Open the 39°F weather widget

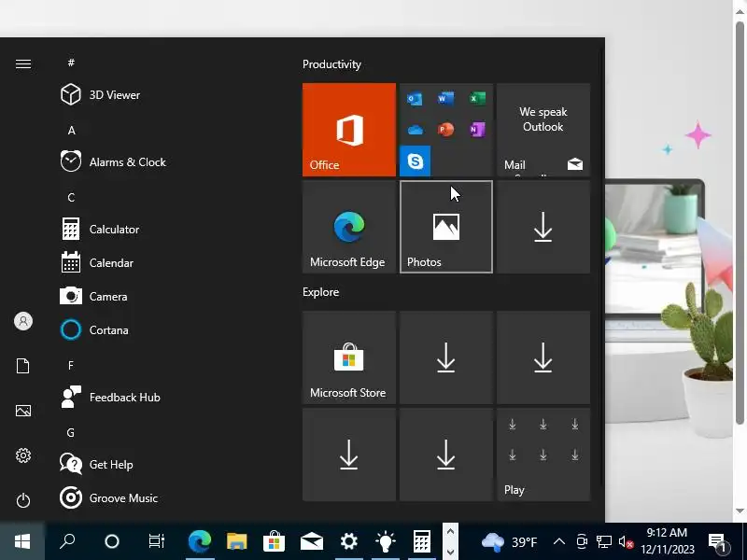(509, 541)
